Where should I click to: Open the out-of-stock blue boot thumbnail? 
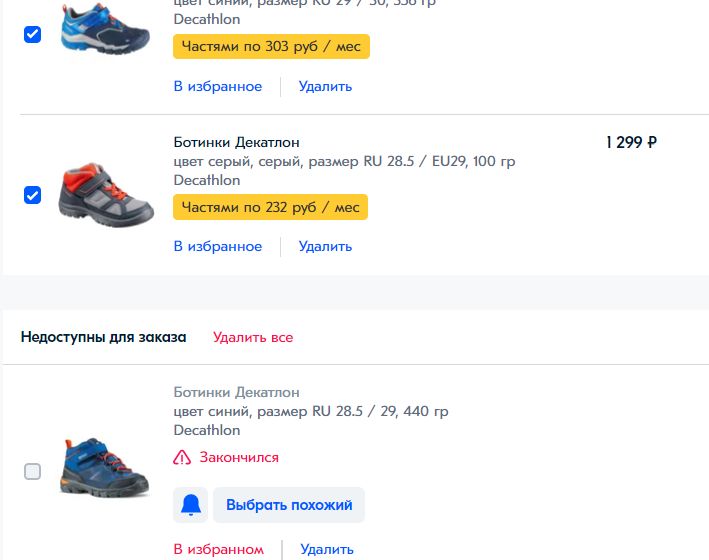[x=105, y=468]
